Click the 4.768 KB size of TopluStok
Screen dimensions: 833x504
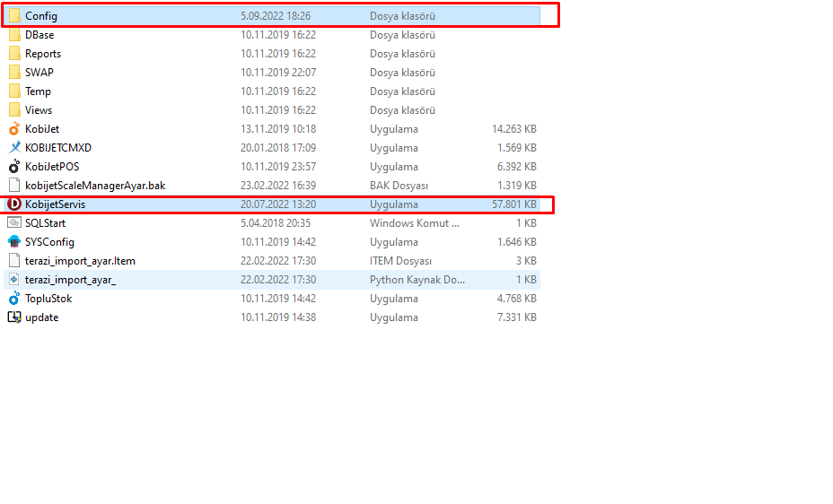pos(517,299)
